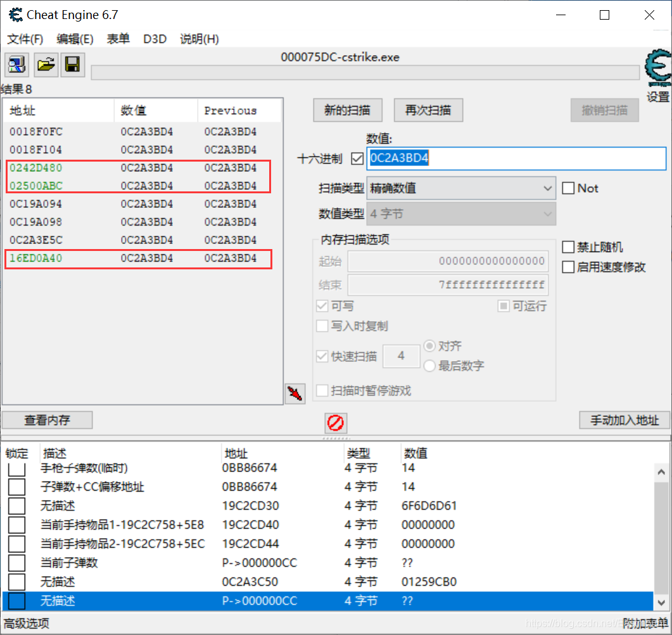Clear the address list via red circle icon
The image size is (672, 635).
[x=336, y=423]
